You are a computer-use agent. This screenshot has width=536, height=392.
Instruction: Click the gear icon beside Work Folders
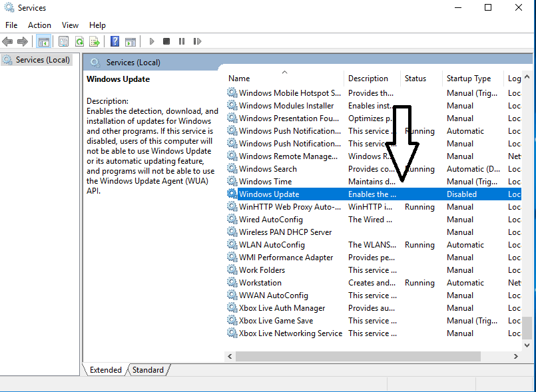tap(232, 270)
